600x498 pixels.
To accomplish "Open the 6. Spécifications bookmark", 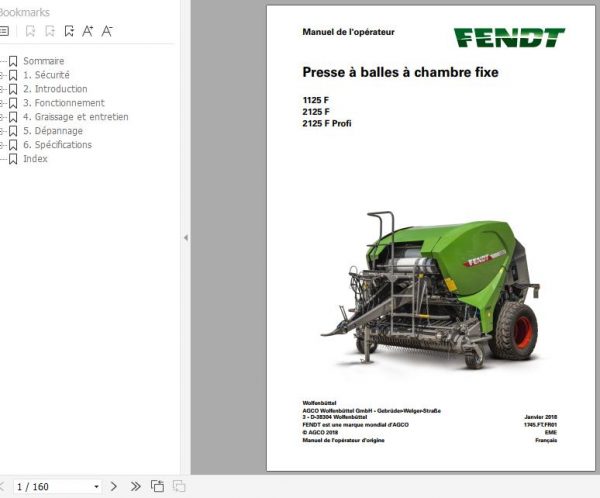I will pyautogui.click(x=57, y=145).
